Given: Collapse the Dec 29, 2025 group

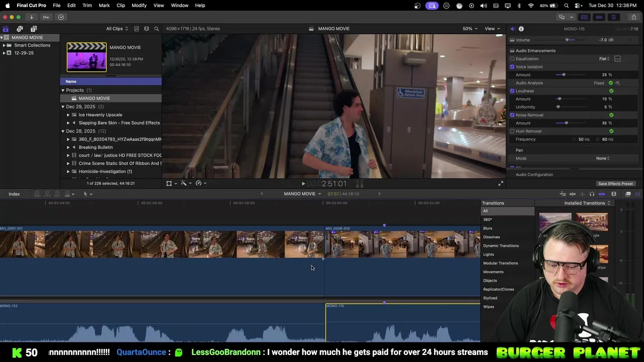Looking at the screenshot, I should pyautogui.click(x=63, y=107).
